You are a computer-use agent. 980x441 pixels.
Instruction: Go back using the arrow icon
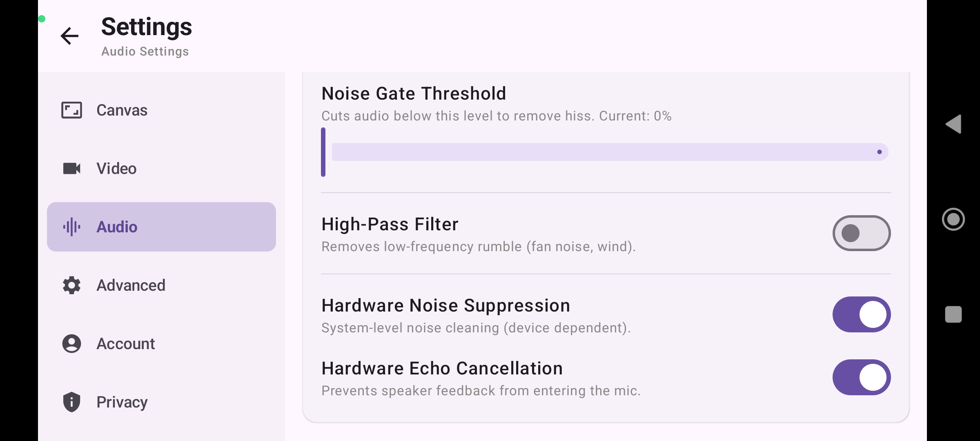pos(69,36)
